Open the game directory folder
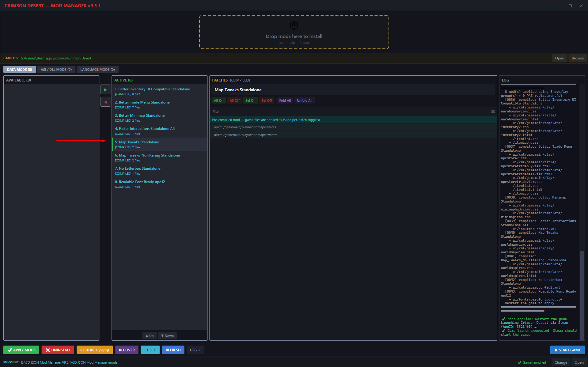588x367 pixels. click(560, 58)
